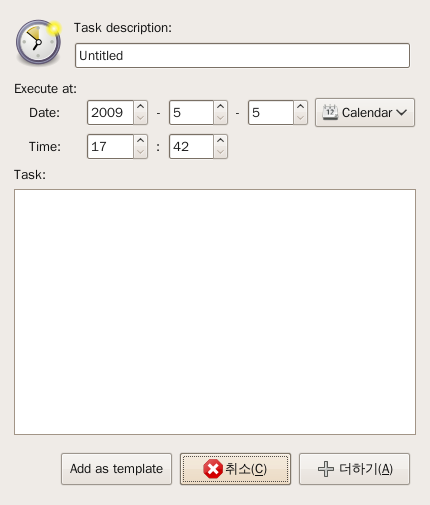Image resolution: width=430 pixels, height=505 pixels.
Task: Click the month field in the Date row
Action: [191, 113]
